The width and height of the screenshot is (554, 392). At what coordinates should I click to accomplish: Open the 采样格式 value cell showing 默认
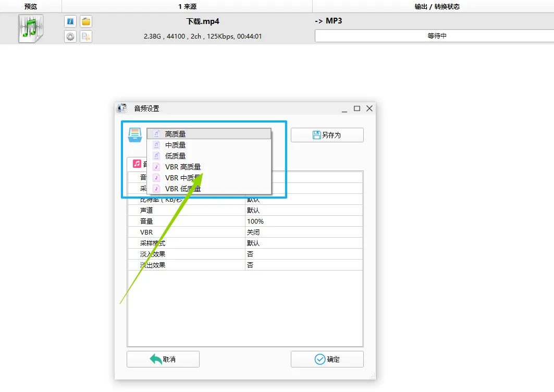304,243
